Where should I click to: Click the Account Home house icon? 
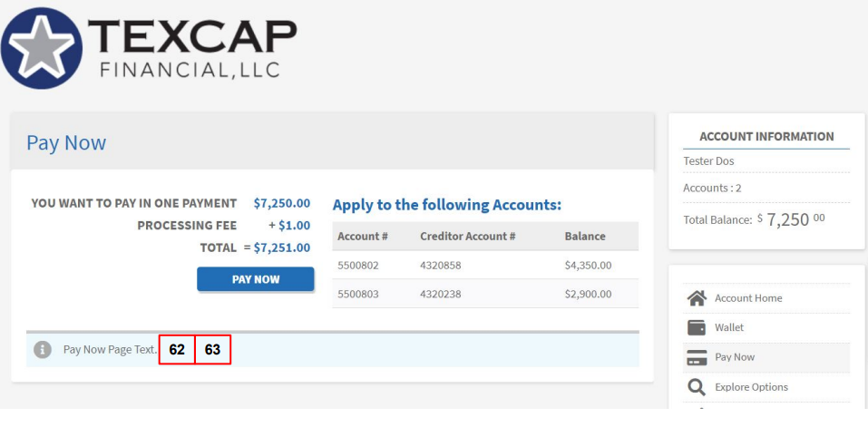(x=697, y=298)
